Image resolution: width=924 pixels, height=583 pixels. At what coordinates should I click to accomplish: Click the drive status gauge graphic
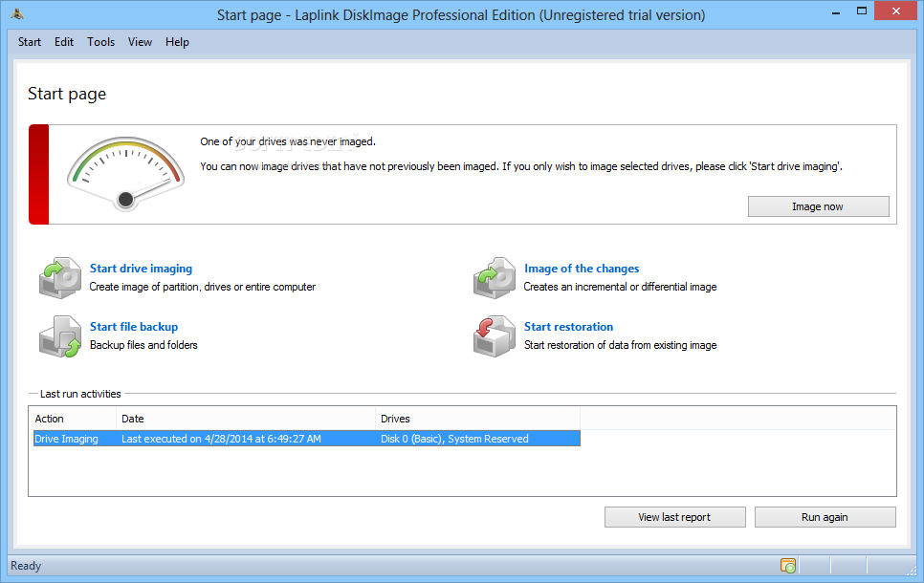coord(125,174)
